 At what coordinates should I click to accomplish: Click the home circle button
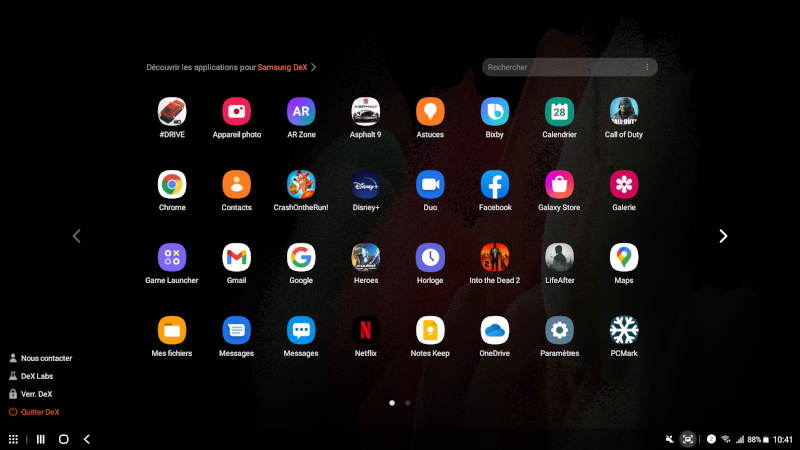point(63,439)
